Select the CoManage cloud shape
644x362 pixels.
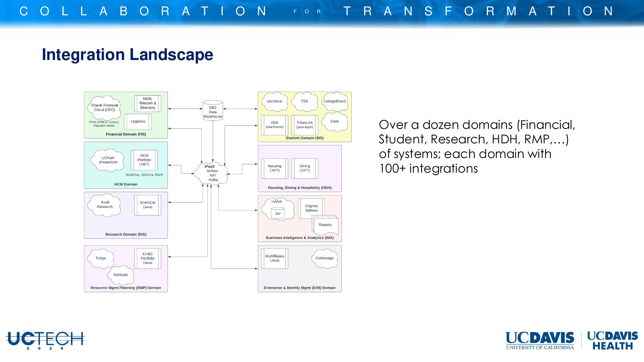pyautogui.click(x=325, y=258)
